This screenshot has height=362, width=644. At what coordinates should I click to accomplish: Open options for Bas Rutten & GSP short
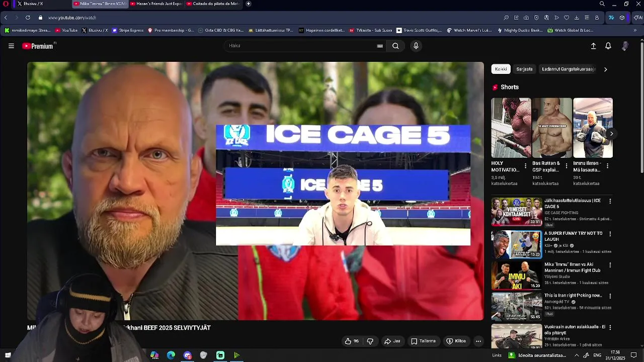[567, 166]
